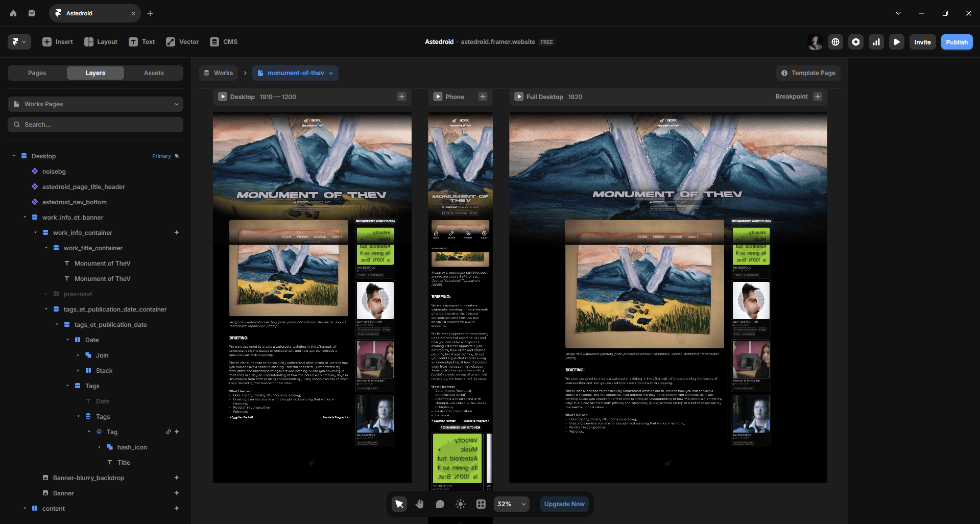This screenshot has width=980, height=524.
Task: Click plus on work_info_container row
Action: [x=177, y=233]
